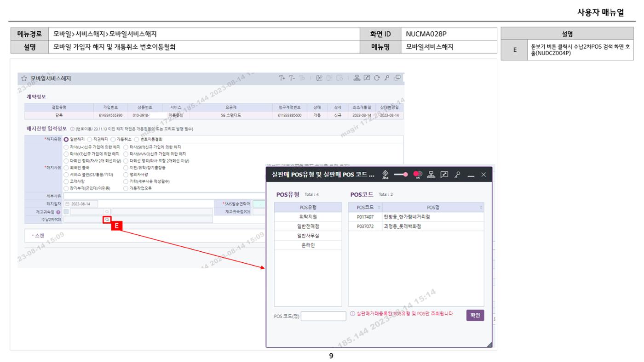Image resolution: width=644 pixels, height=362 pixels.
Task: Click the panel collapse-left icon in main toolbar
Action: [319, 78]
